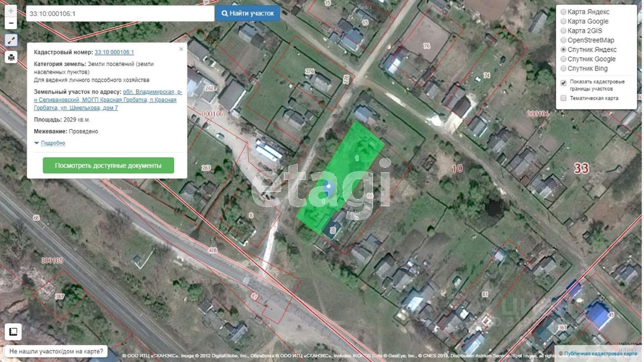Zoom out of the map
This screenshot has height=362, width=644.
point(11,23)
